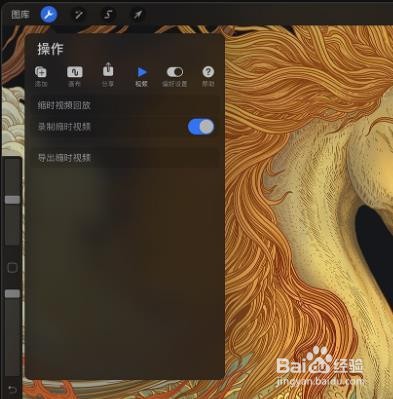
Task: Click the wrench Actions icon
Action: (x=49, y=14)
